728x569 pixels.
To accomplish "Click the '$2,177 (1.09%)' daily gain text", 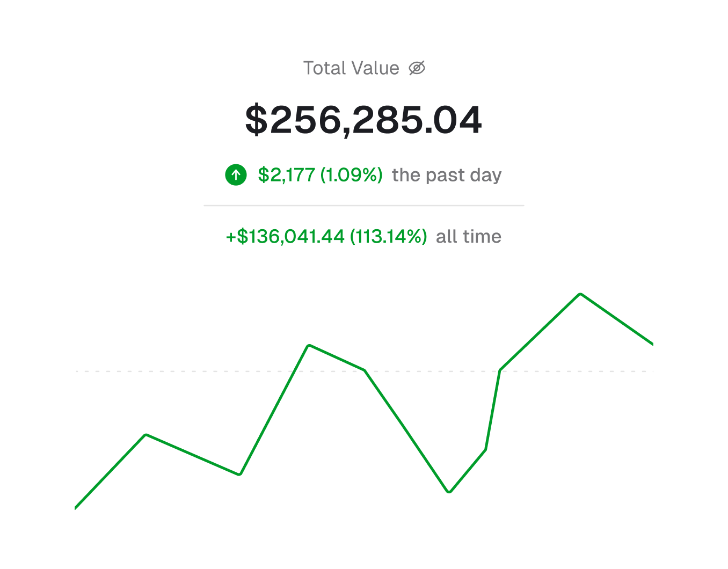I will pos(320,175).
